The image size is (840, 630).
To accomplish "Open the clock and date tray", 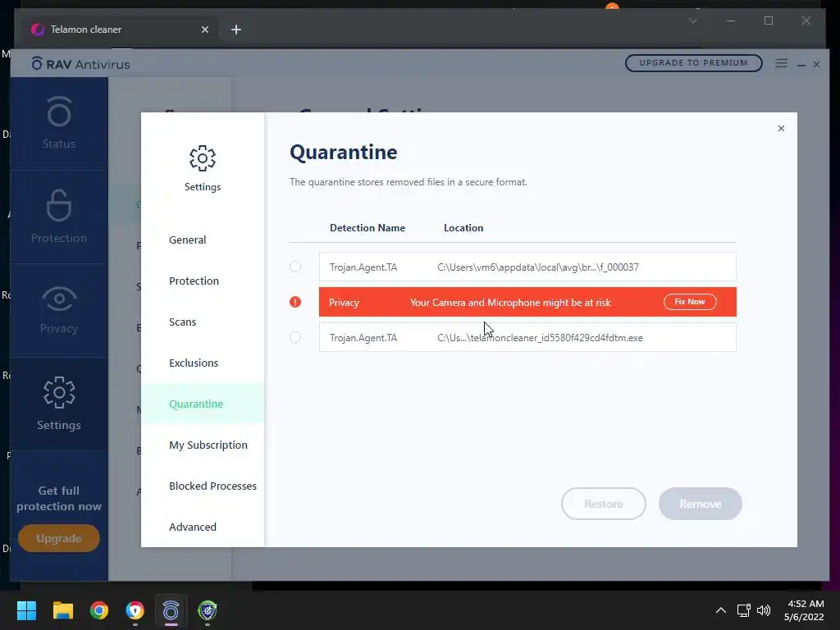I will click(x=804, y=610).
